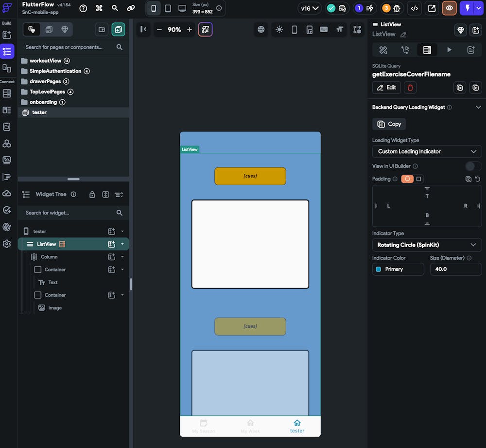486x448 pixels.
Task: Click the keyboard shortcuts command icon
Action: tap(99, 8)
